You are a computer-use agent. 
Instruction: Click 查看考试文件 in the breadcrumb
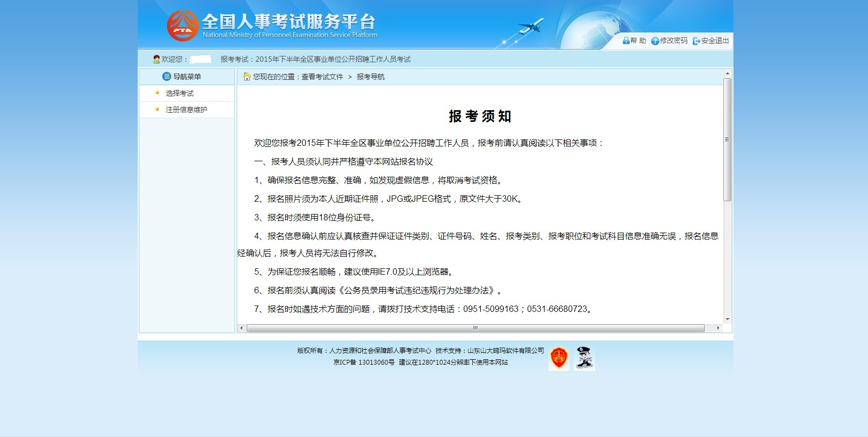click(322, 77)
